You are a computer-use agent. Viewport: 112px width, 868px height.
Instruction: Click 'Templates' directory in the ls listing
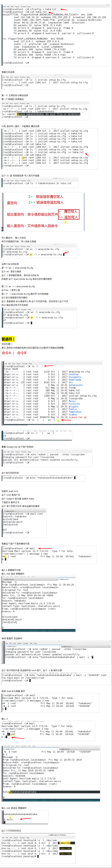(75, 412)
